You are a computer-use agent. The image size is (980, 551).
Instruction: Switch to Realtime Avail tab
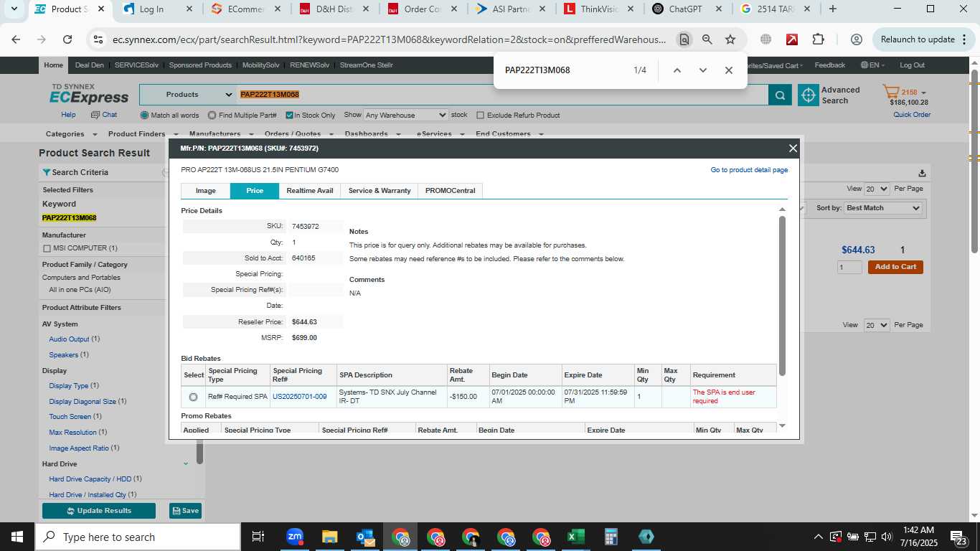310,191
